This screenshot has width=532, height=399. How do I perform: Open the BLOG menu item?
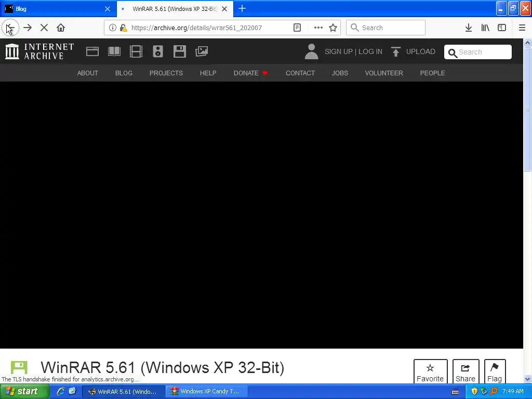click(x=124, y=73)
